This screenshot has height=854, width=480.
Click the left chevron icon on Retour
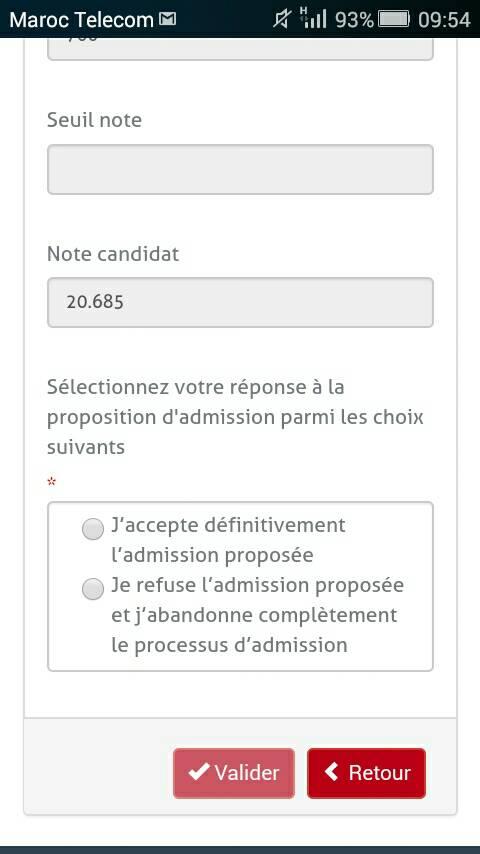(331, 772)
